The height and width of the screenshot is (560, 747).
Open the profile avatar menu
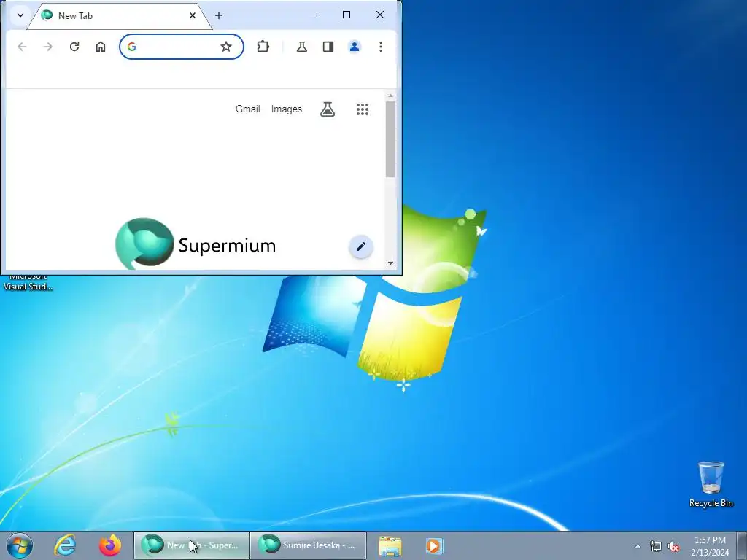click(x=355, y=47)
